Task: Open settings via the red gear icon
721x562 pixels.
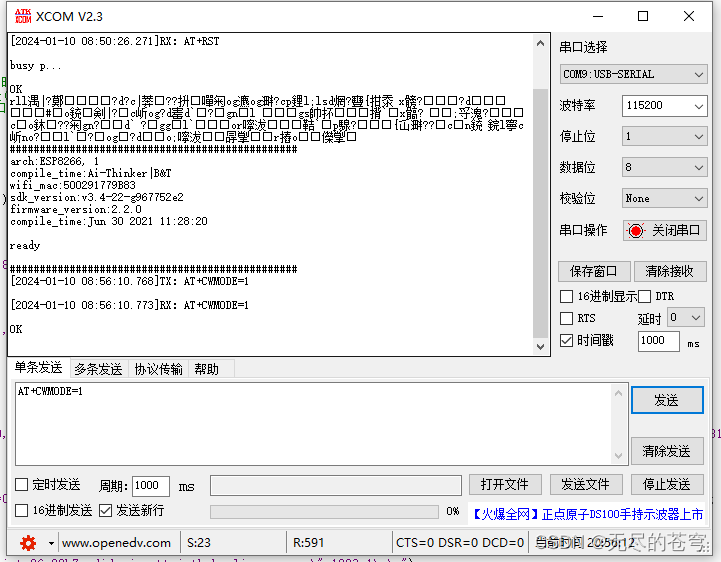Action: [28, 543]
